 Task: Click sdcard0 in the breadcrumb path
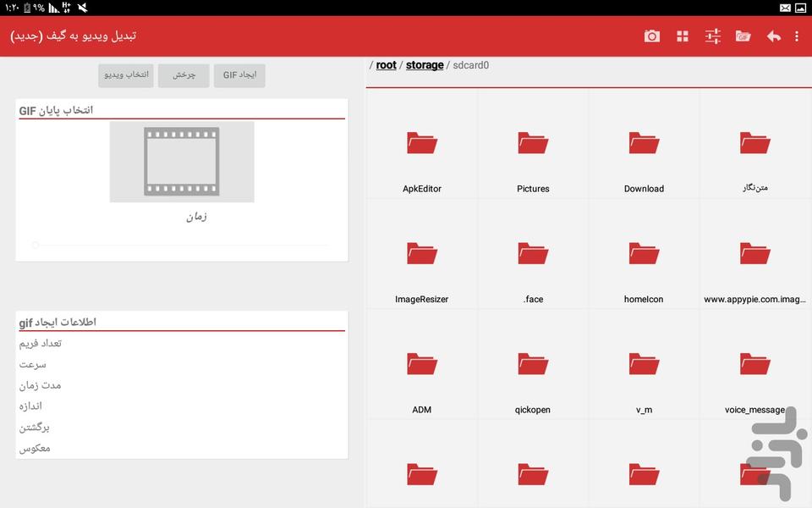pyautogui.click(x=471, y=65)
